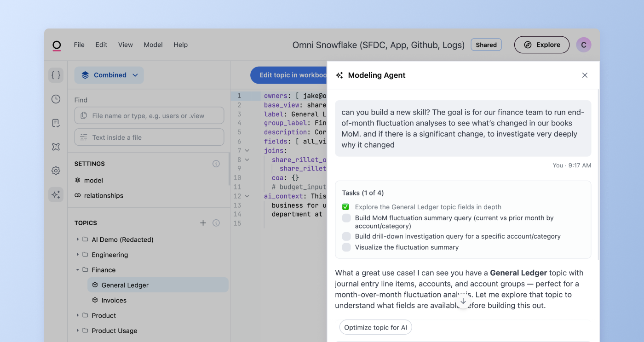This screenshot has height=342, width=644.
Task: Click the compass icon in Explore button
Action: click(528, 45)
